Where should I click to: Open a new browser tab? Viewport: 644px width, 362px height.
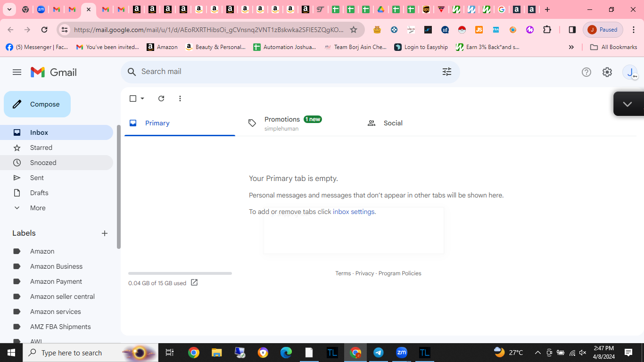pos(547,9)
